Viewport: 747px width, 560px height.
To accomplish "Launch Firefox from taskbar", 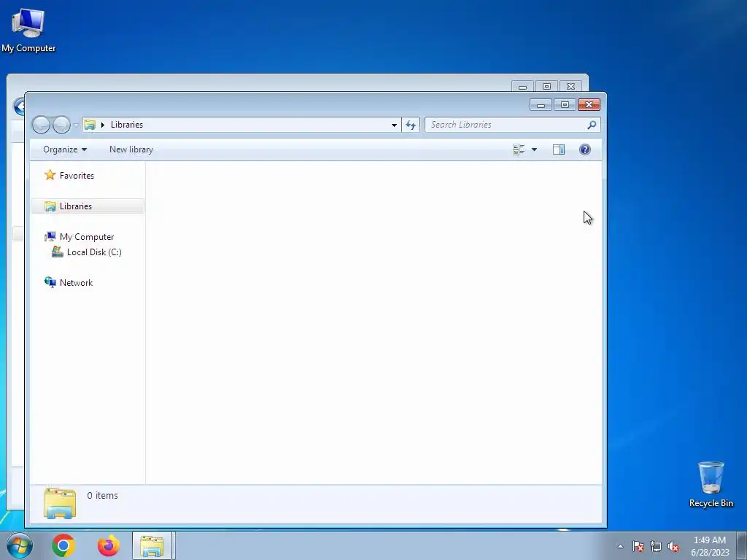I will (x=109, y=545).
